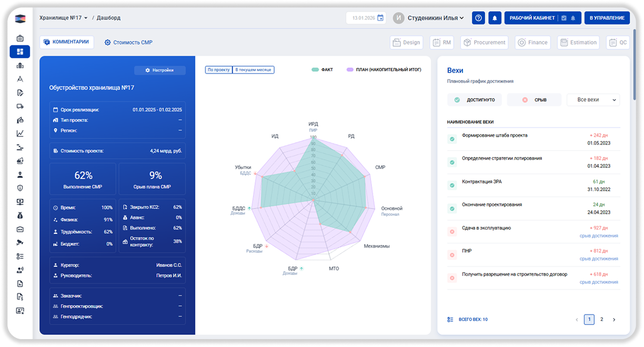Image resolution: width=644 pixels, height=347 pixels.
Task: Open notifications bell icon in header
Action: (x=495, y=18)
